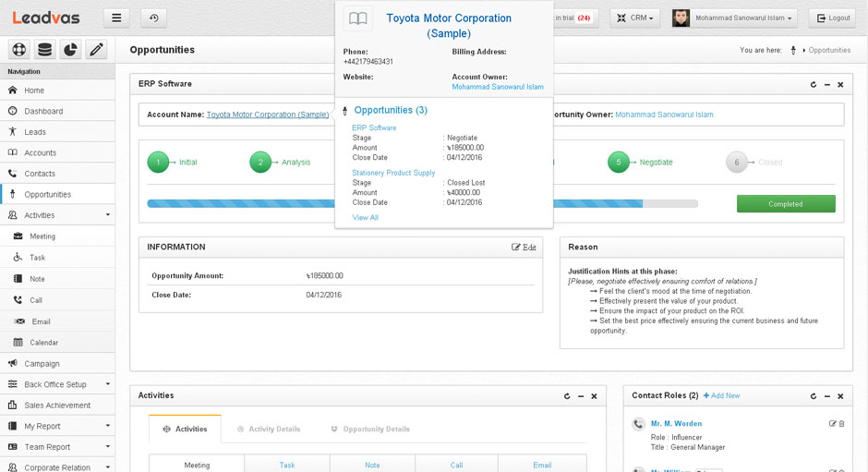Switch to Activity Details tab

[269, 429]
